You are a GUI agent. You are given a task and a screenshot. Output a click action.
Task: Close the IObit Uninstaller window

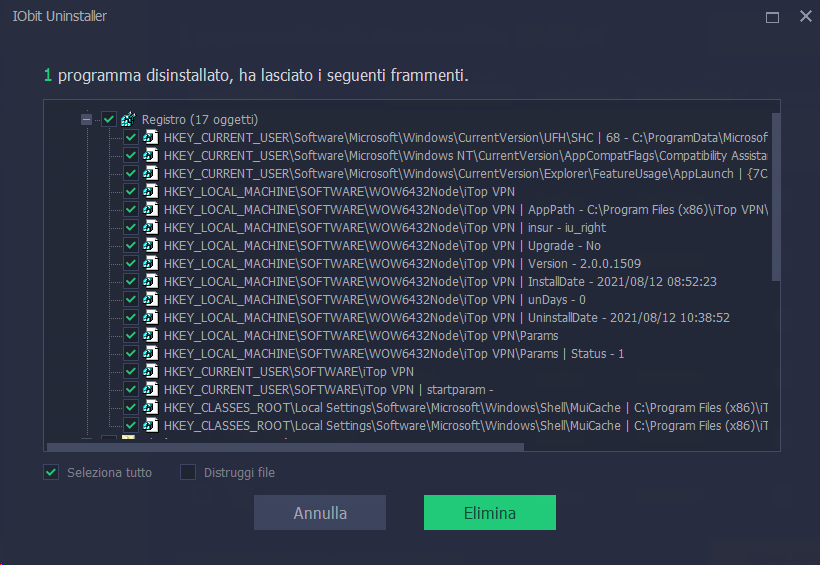coord(806,16)
